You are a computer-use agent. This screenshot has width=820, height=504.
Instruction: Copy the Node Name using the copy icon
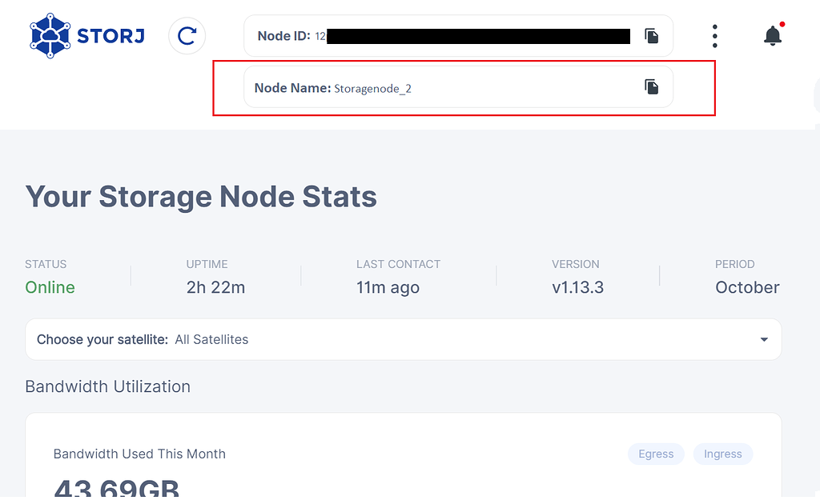tap(651, 86)
